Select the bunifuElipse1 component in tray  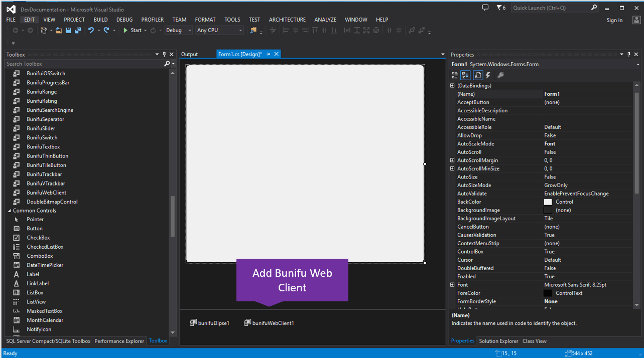click(x=209, y=323)
